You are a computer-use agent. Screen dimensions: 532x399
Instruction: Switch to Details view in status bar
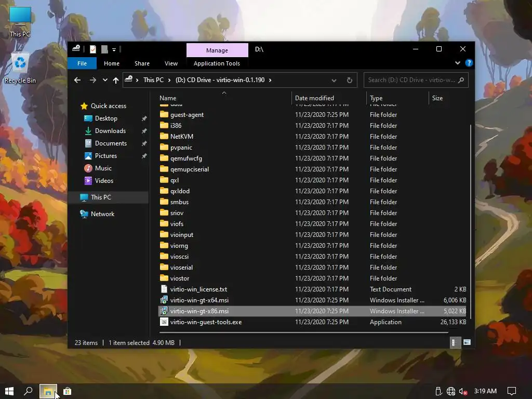click(x=454, y=342)
